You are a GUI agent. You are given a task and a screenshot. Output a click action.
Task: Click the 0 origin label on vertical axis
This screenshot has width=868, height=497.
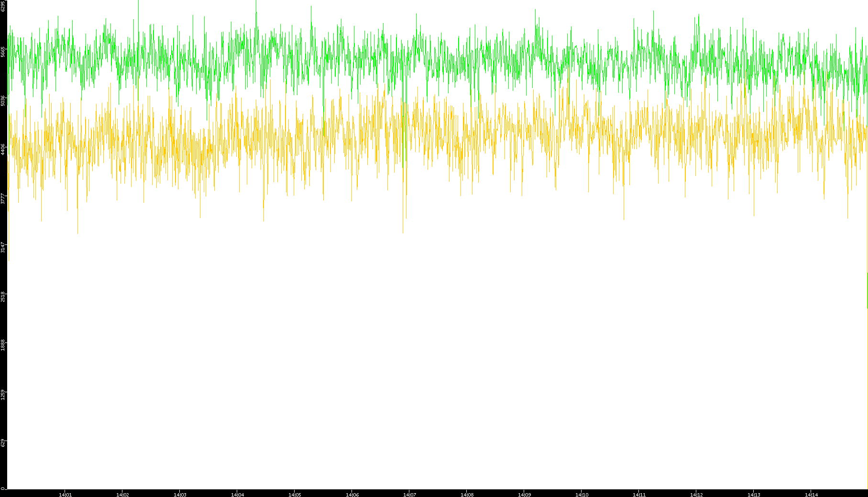[x=3, y=488]
